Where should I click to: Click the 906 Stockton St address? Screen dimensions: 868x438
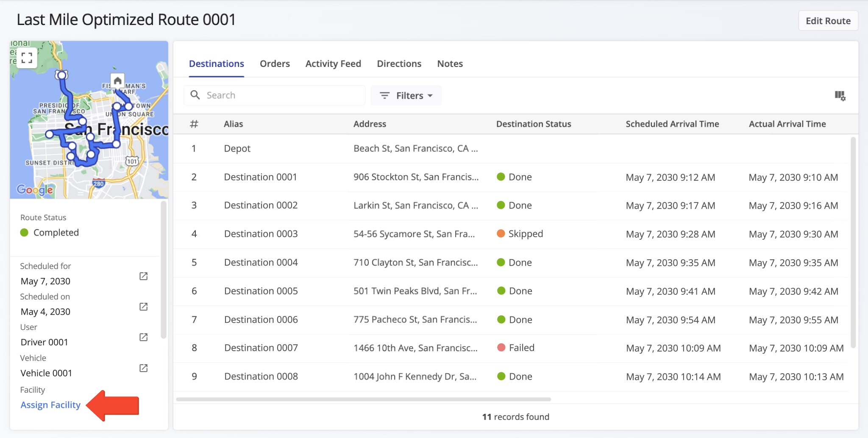tap(416, 177)
